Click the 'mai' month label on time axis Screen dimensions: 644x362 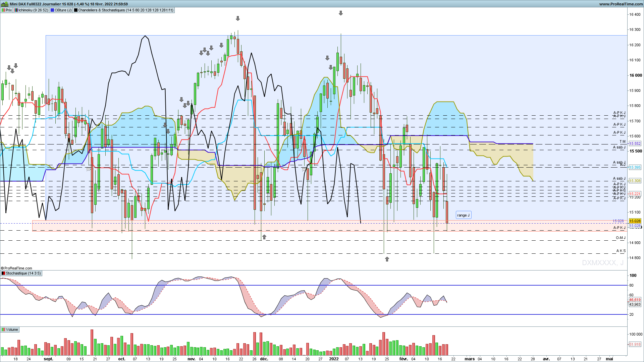click(609, 359)
